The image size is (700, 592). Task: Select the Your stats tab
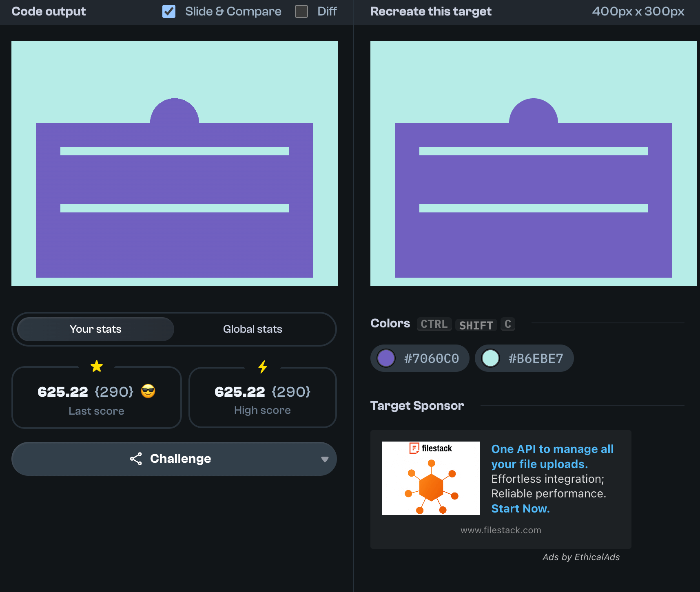pyautogui.click(x=95, y=329)
